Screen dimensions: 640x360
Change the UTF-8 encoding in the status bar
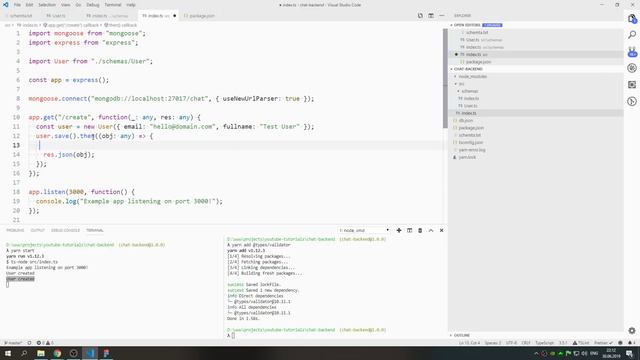coord(511,343)
